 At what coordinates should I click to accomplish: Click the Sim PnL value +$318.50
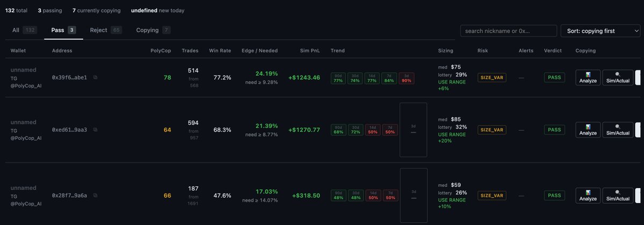point(306,196)
